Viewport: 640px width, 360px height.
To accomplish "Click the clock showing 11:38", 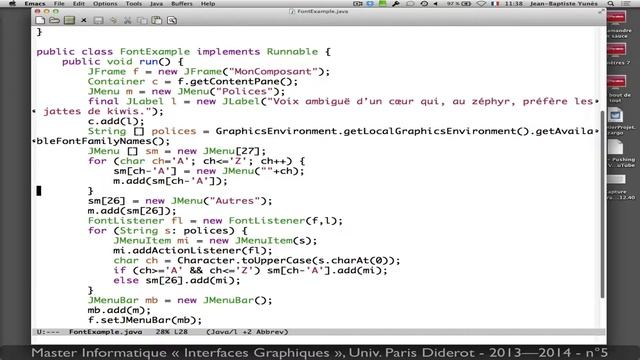I will point(513,4).
